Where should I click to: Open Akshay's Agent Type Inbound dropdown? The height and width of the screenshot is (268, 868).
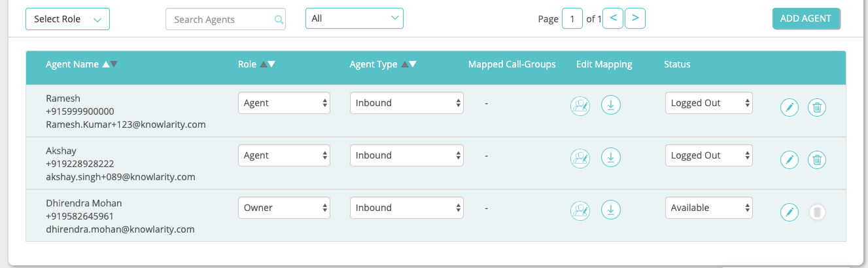pyautogui.click(x=406, y=155)
